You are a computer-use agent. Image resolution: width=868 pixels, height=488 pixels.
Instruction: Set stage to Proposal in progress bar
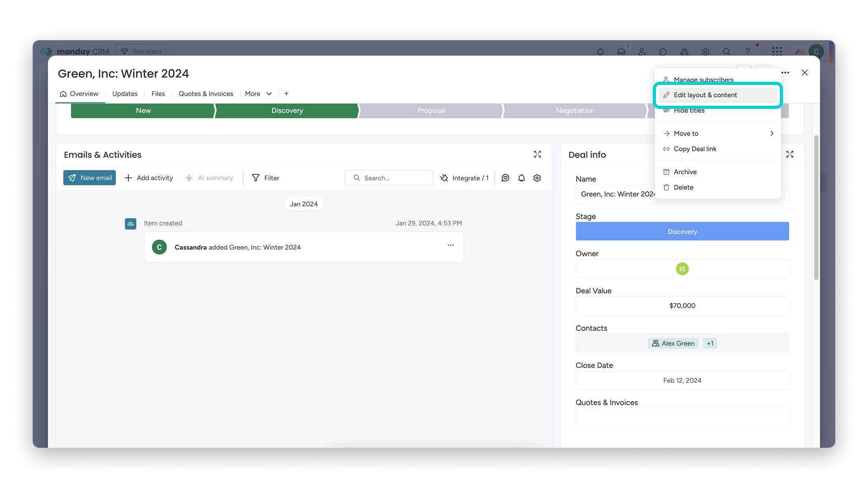431,111
